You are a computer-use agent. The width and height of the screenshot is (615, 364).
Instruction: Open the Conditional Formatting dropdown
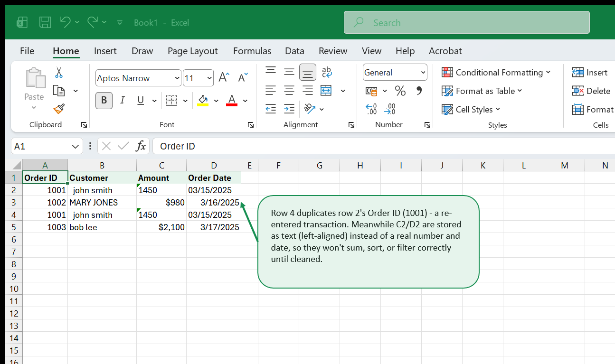496,72
